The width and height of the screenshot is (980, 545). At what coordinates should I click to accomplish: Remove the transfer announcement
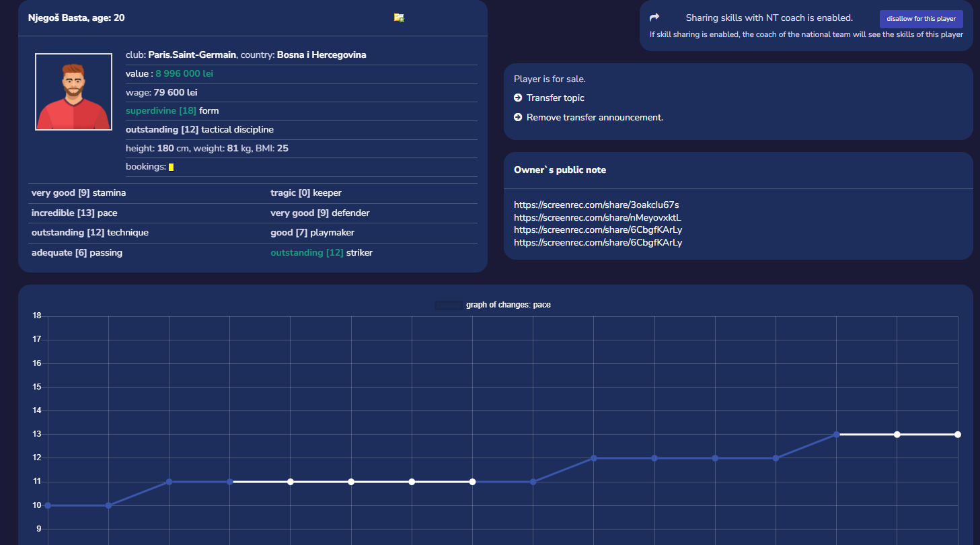click(595, 118)
